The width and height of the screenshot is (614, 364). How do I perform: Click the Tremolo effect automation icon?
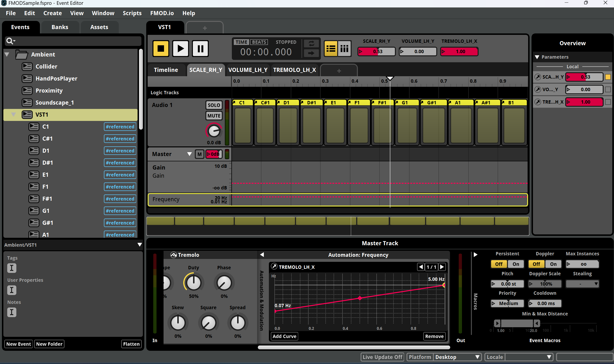pos(173,255)
